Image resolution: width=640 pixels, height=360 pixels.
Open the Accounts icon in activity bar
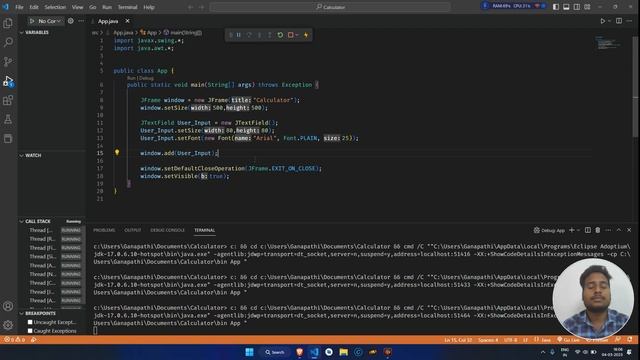[x=8, y=306]
